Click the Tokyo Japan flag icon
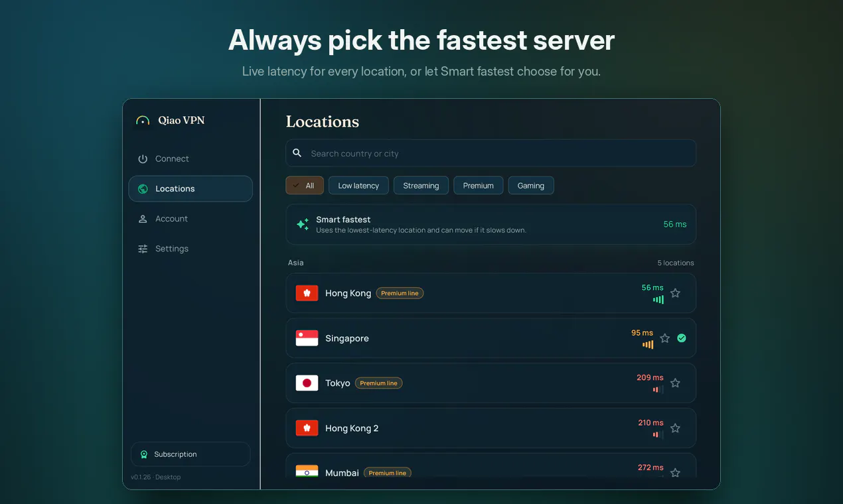This screenshot has width=843, height=504. (307, 383)
